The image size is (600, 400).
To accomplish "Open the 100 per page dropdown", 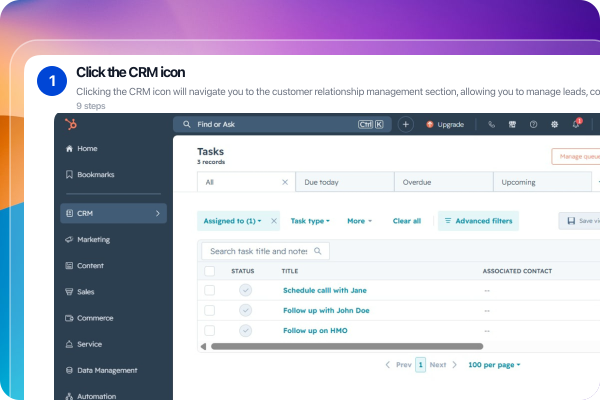I will point(494,365).
